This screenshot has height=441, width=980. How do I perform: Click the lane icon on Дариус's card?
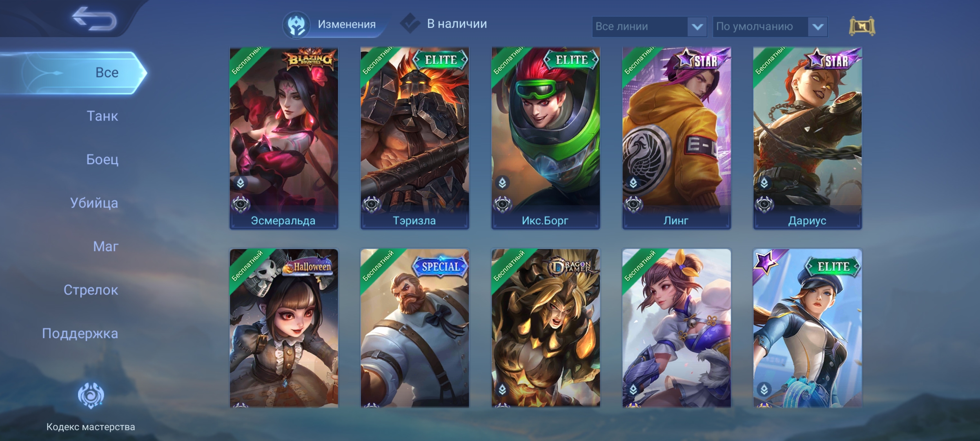click(764, 183)
